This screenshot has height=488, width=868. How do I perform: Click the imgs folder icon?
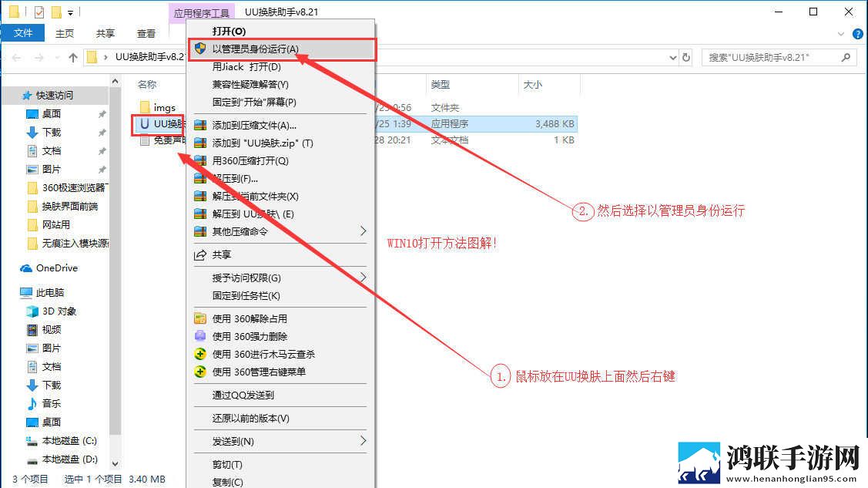pos(145,107)
